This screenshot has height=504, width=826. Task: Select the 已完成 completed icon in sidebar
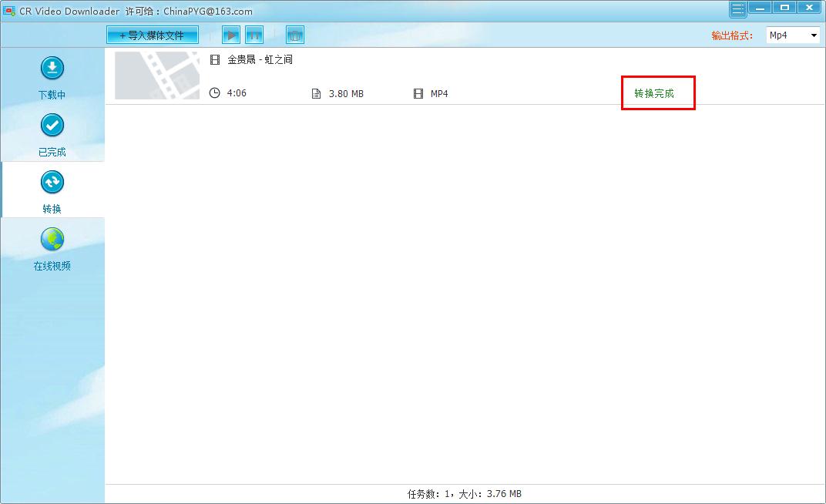pyautogui.click(x=52, y=126)
